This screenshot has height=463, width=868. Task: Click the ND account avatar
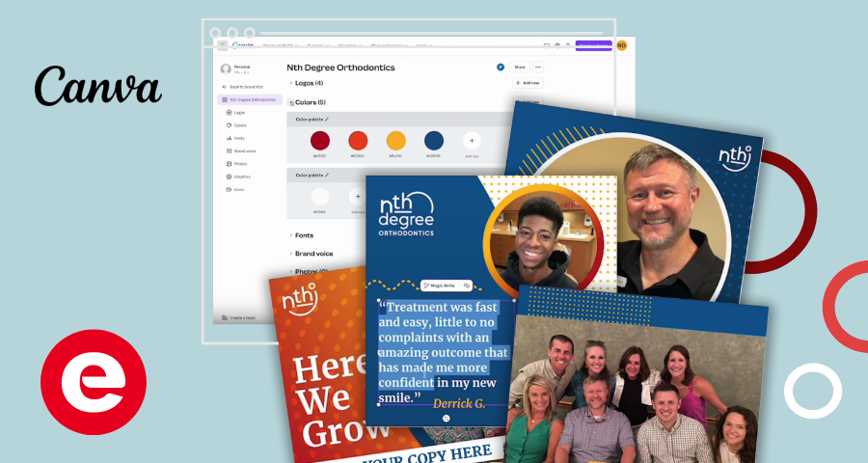[x=622, y=45]
